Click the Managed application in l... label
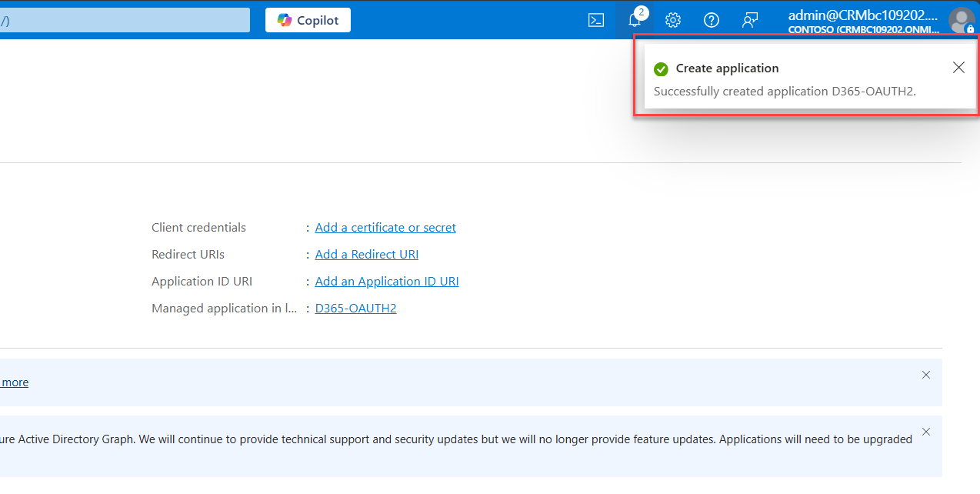 (224, 309)
